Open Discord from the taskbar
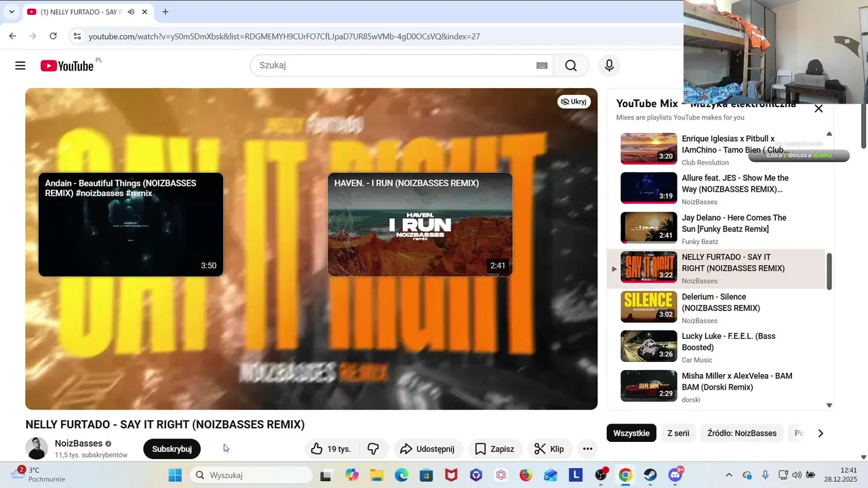The width and height of the screenshot is (868, 488). point(675,474)
